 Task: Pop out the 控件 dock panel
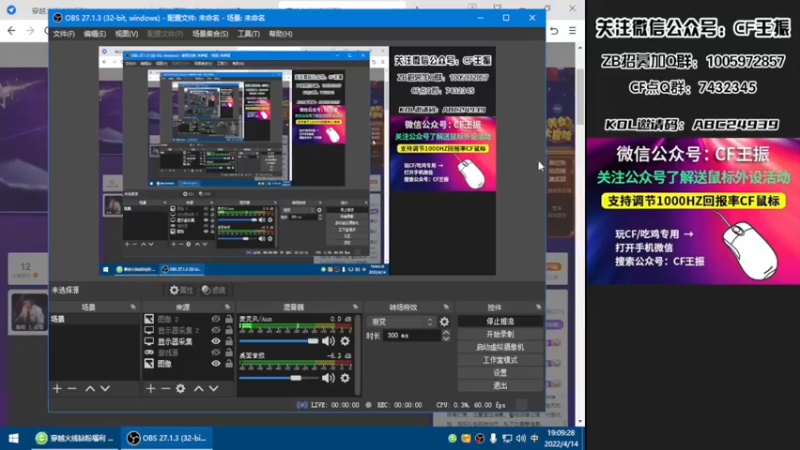tap(539, 307)
